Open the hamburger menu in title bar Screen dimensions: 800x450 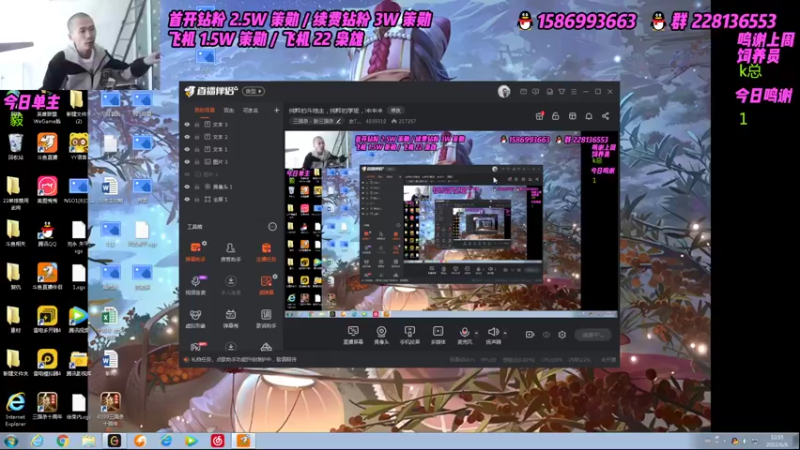[x=574, y=91]
